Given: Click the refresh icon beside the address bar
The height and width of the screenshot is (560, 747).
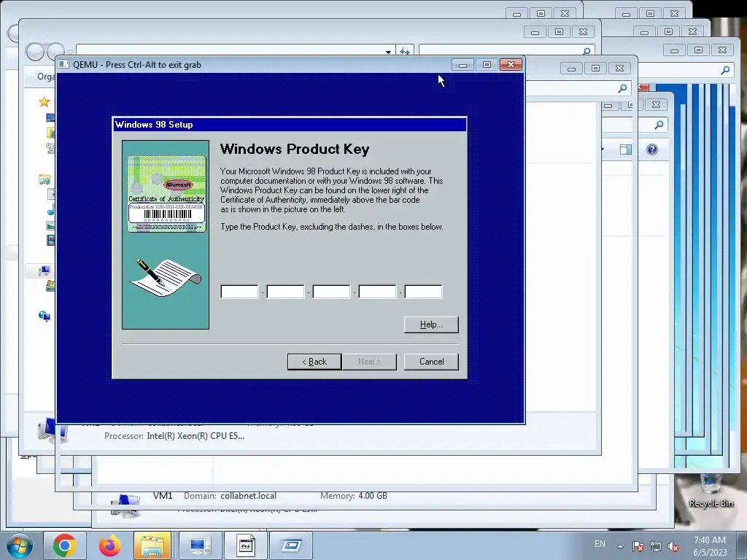Looking at the screenshot, I should pyautogui.click(x=404, y=51).
